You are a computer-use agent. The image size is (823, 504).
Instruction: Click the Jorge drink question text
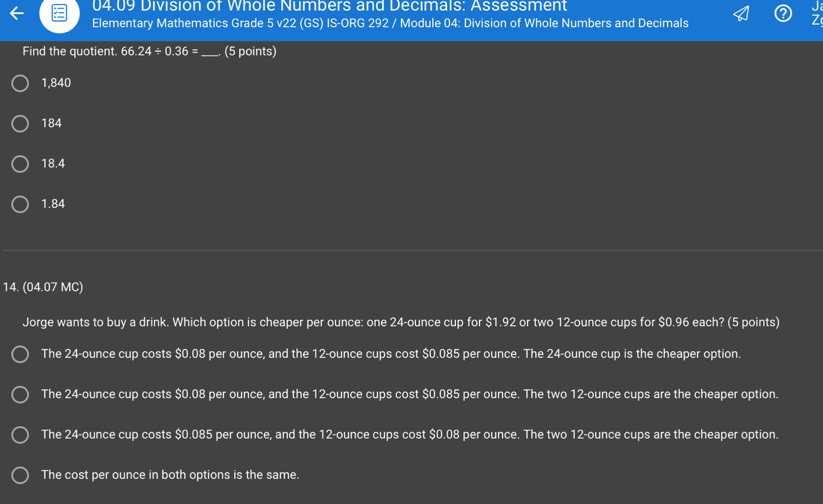click(401, 322)
